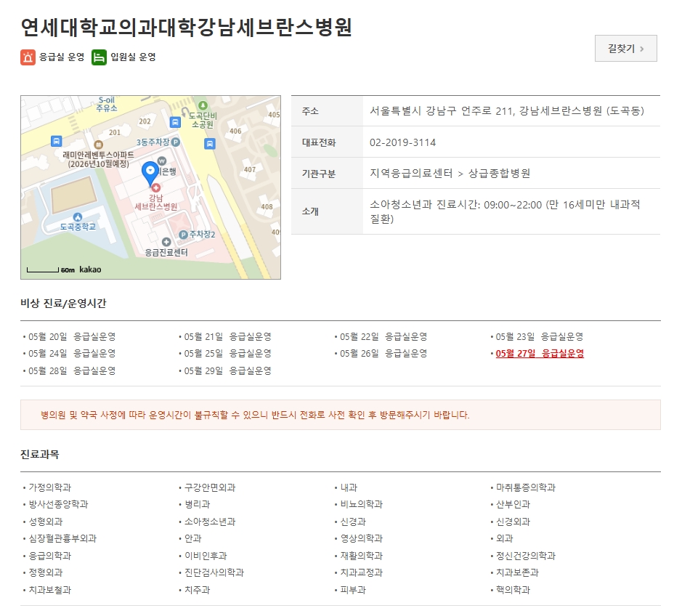Click 지역응급의료센터 > 상급종합병원 text

[x=450, y=174]
